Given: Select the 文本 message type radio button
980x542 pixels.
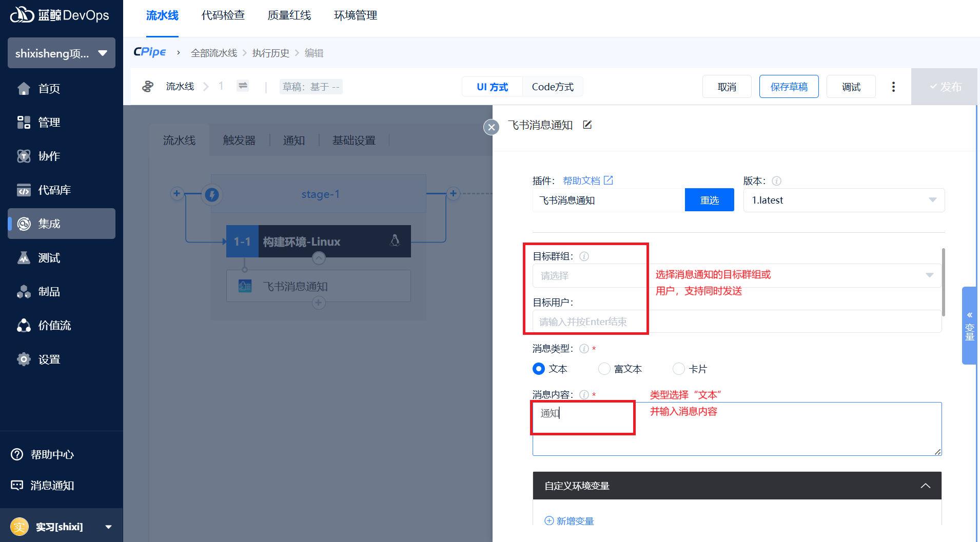Looking at the screenshot, I should pyautogui.click(x=539, y=369).
